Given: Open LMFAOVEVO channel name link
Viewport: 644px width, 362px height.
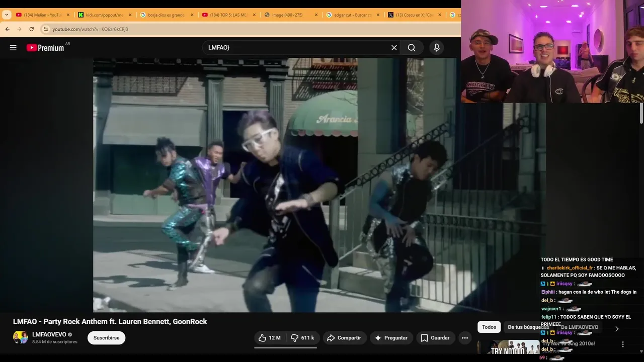Looking at the screenshot, I should point(49,334).
